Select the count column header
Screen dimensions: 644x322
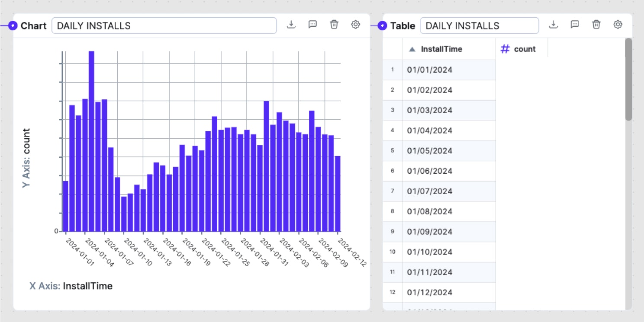[x=524, y=49]
